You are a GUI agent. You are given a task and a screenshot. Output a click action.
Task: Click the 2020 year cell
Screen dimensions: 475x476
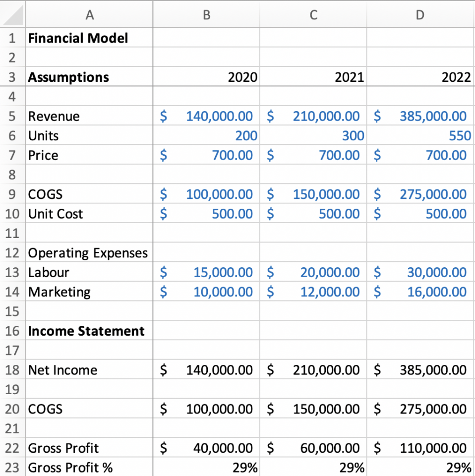click(x=206, y=77)
